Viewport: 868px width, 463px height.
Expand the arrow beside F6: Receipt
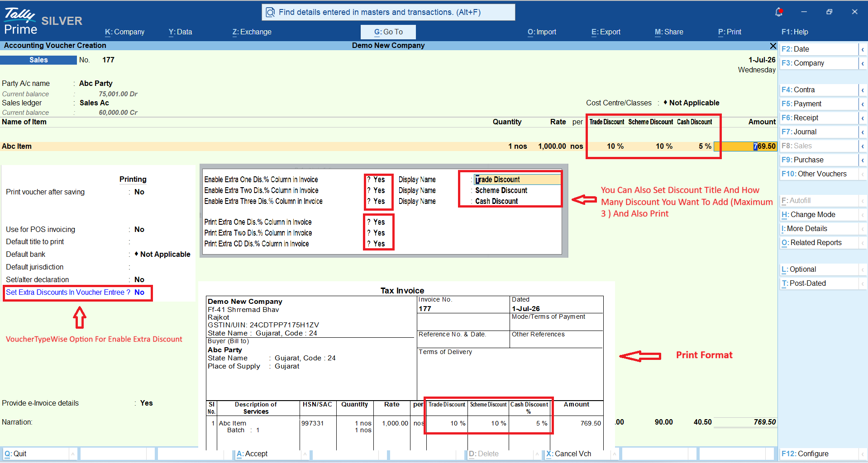pos(863,118)
